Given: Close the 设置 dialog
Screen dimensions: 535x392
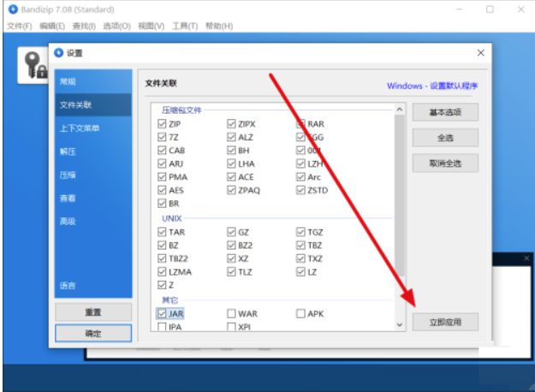Looking at the screenshot, I should coord(481,53).
